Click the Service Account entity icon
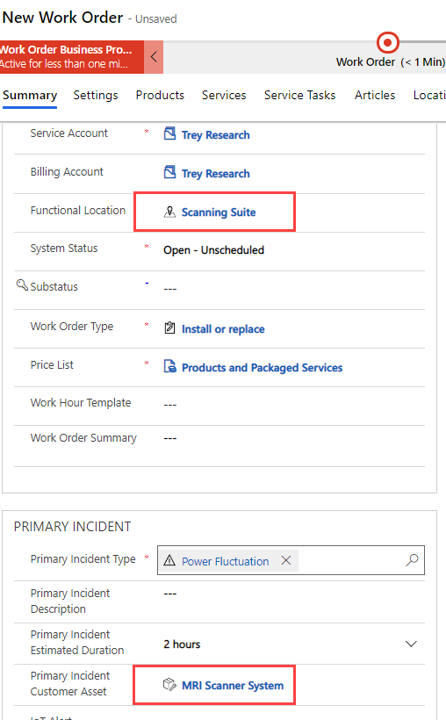The image size is (446, 720). tap(169, 134)
